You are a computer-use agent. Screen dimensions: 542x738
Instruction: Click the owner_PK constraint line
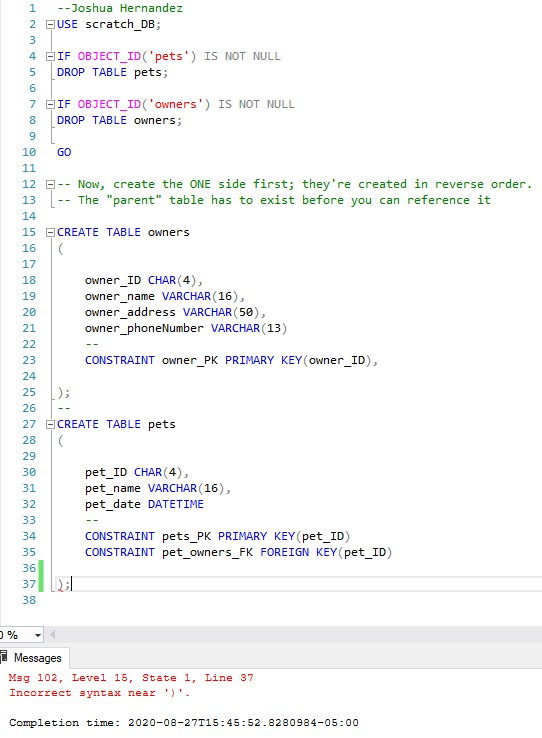[231, 361]
